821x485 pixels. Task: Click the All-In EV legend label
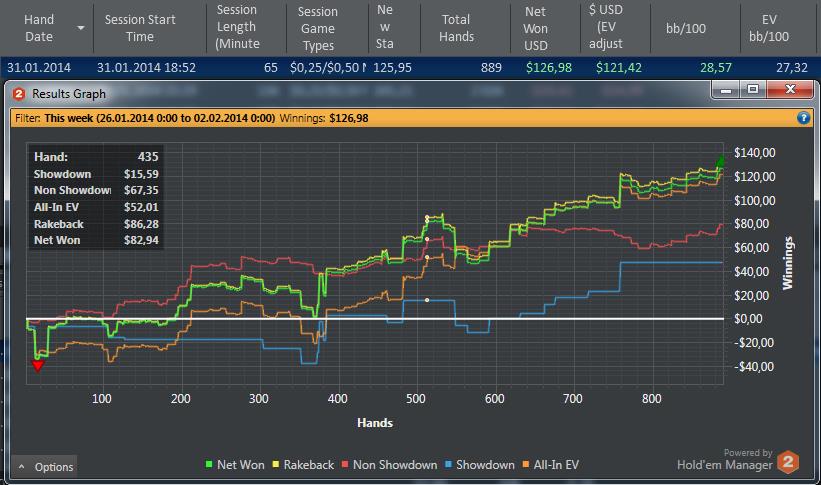(x=556, y=465)
